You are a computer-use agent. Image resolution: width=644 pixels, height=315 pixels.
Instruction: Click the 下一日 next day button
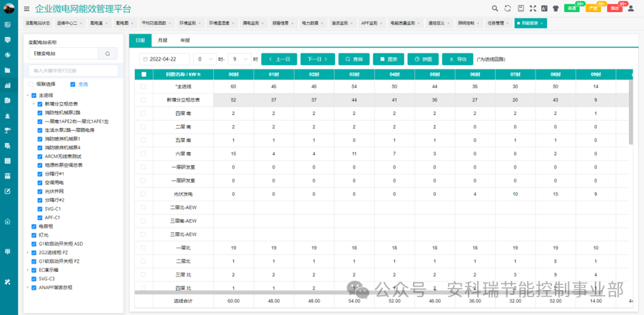[x=317, y=59]
